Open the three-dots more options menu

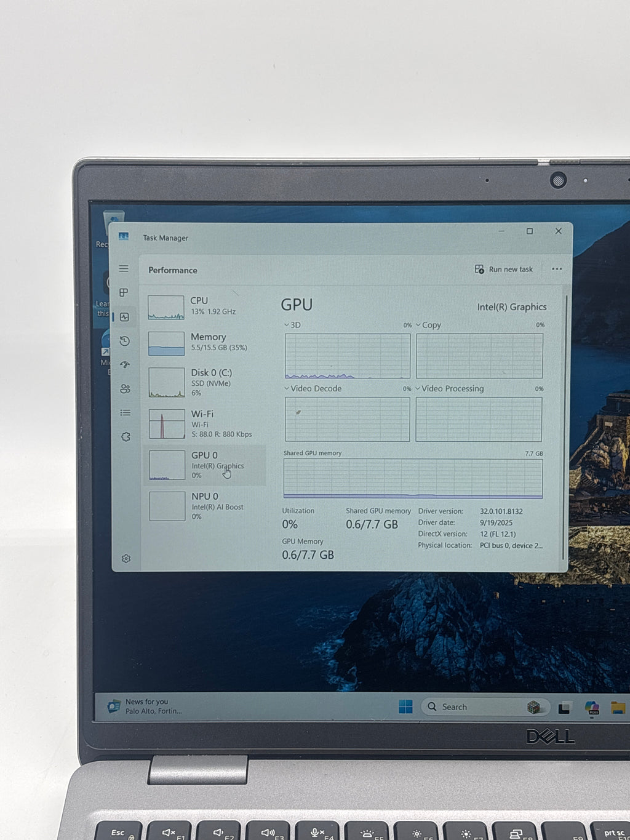[557, 269]
